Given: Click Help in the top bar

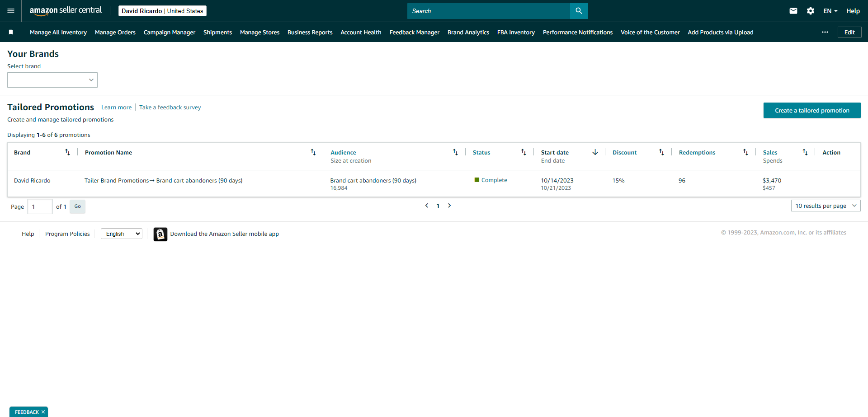Looking at the screenshot, I should (853, 11).
